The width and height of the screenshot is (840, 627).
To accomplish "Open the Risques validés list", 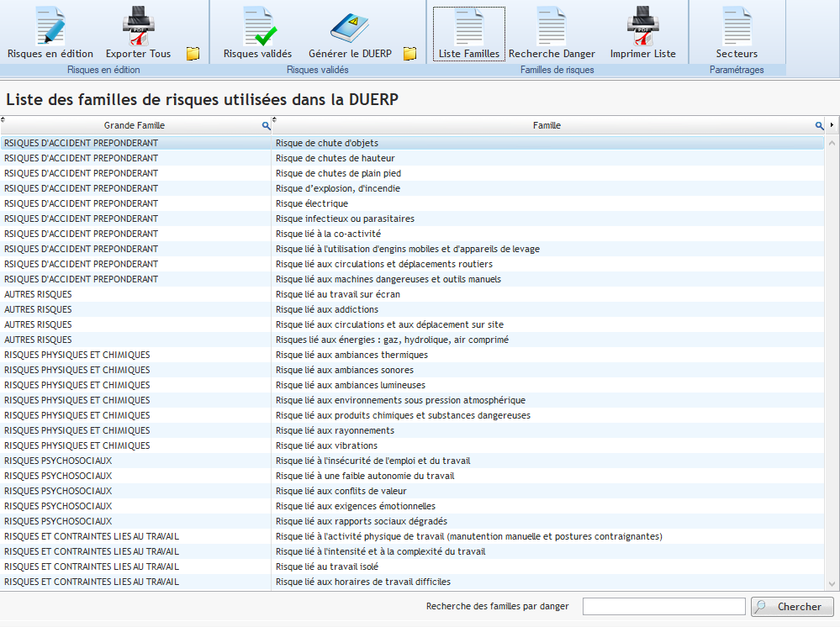I will 257,34.
